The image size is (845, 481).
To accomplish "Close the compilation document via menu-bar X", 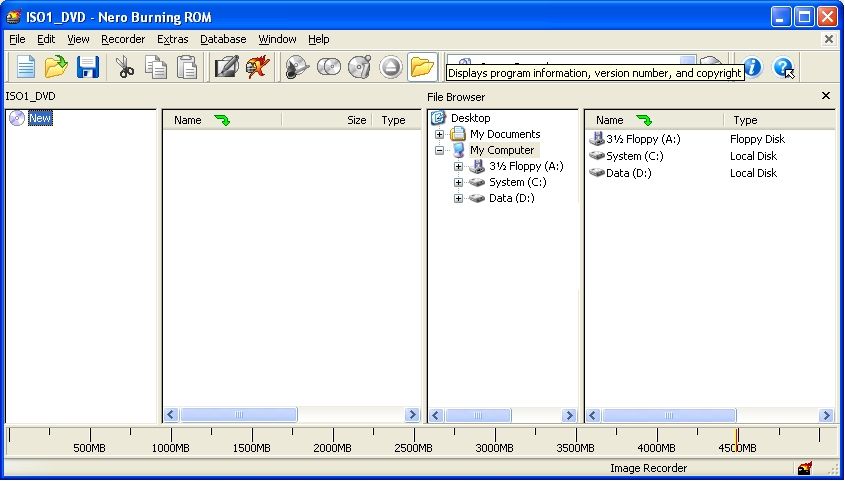I will tap(829, 39).
